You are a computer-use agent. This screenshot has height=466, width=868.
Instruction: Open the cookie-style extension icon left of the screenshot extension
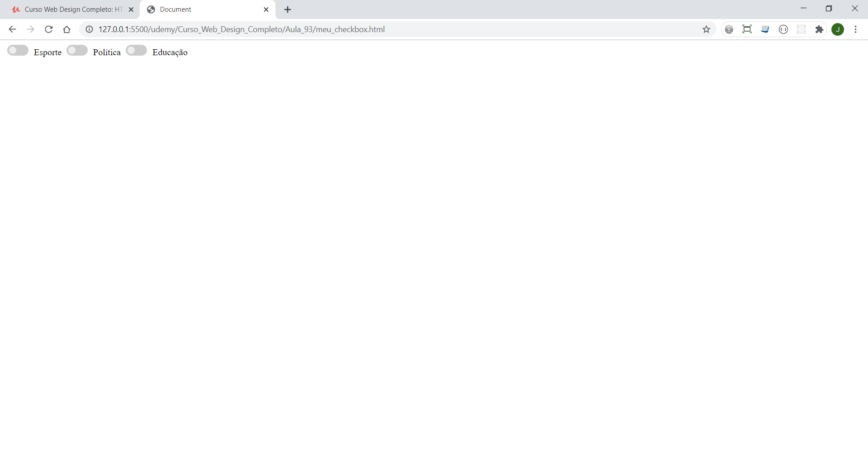coord(729,29)
